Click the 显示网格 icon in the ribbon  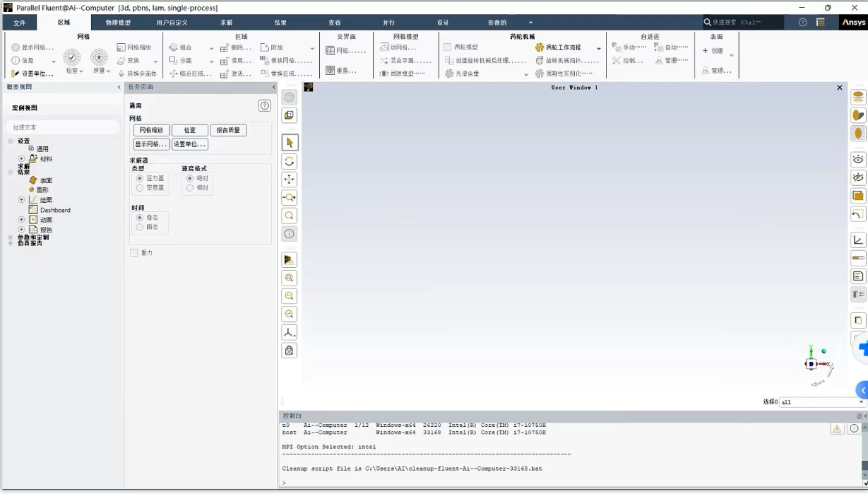tap(16, 47)
